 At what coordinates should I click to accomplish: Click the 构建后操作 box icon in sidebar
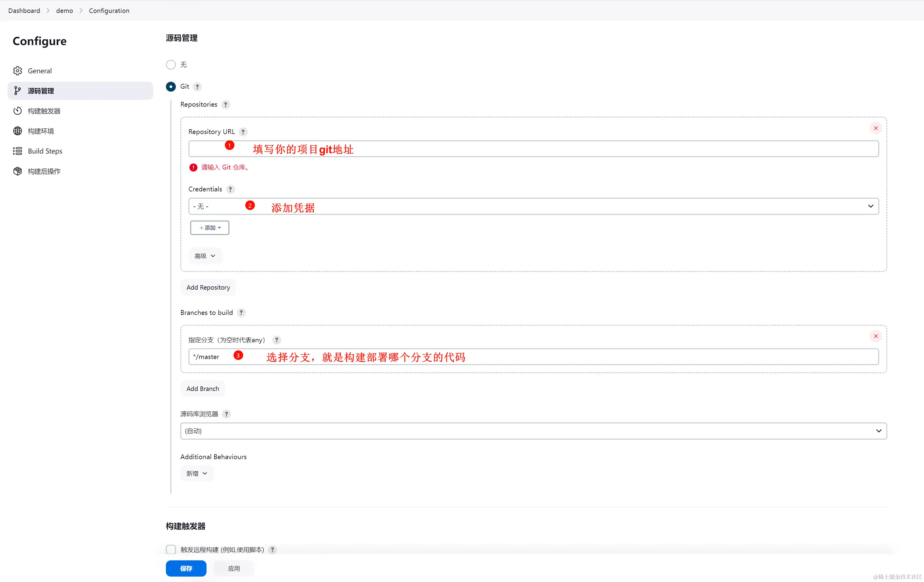point(18,171)
